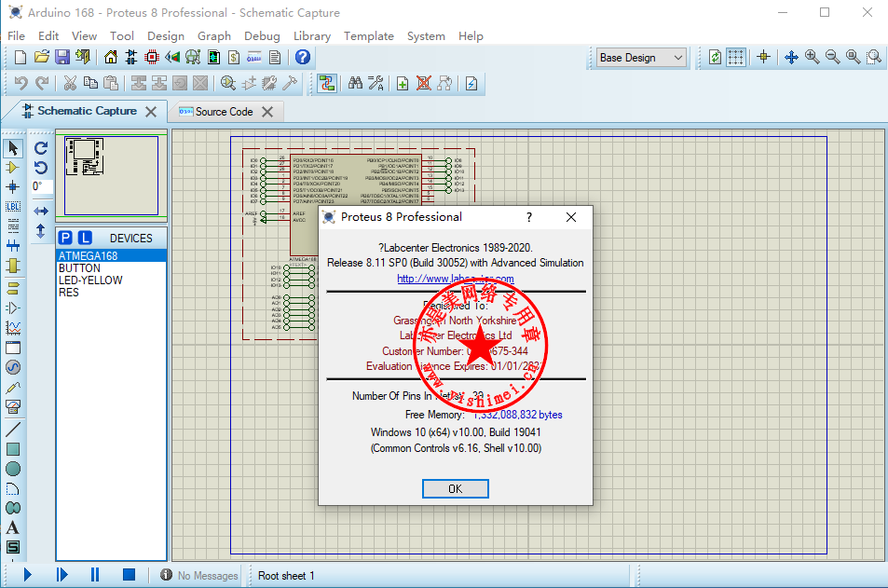This screenshot has height=588, width=888.
Task: Toggle grid display icon
Action: 736,57
